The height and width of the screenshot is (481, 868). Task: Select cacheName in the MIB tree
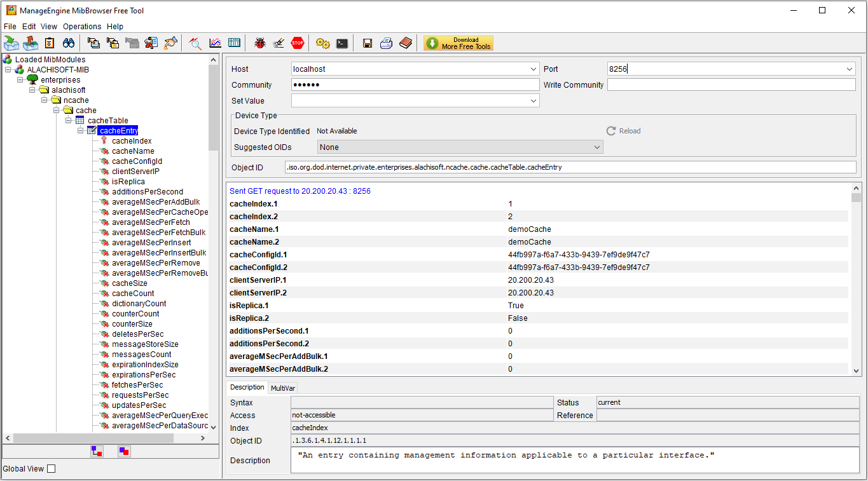[x=133, y=151]
